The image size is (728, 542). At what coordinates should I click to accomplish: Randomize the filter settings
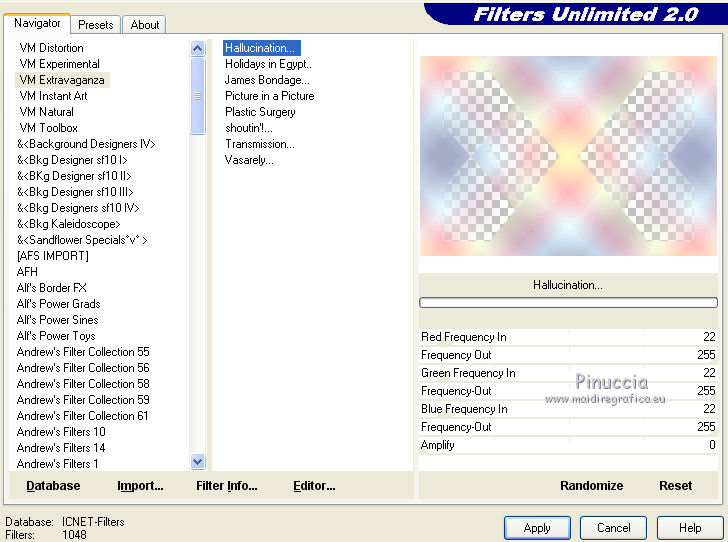pos(592,486)
